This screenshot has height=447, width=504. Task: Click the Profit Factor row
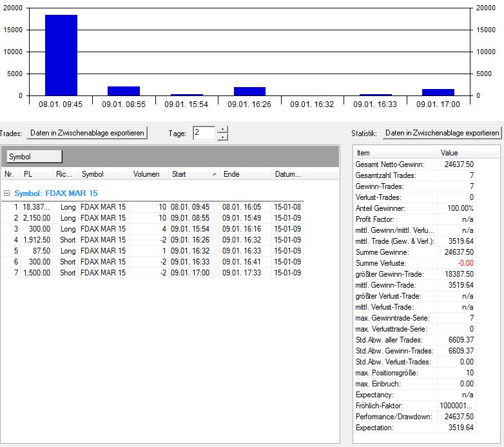[414, 219]
